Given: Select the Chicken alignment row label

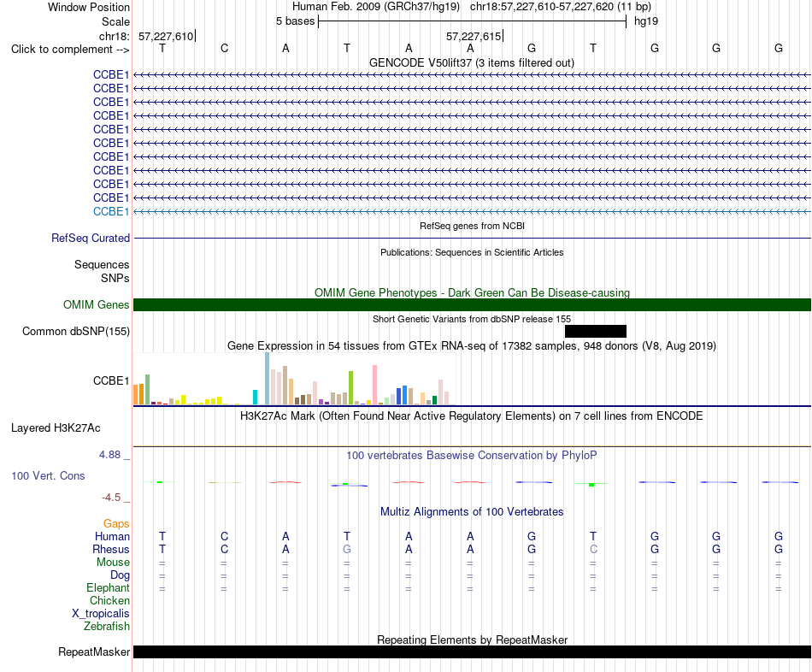Looking at the screenshot, I should pos(109,600).
